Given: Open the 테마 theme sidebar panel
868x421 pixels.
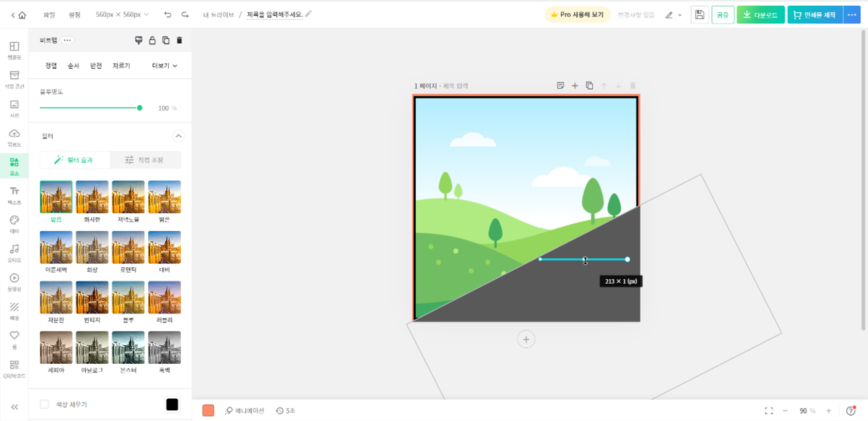Looking at the screenshot, I should 15,225.
